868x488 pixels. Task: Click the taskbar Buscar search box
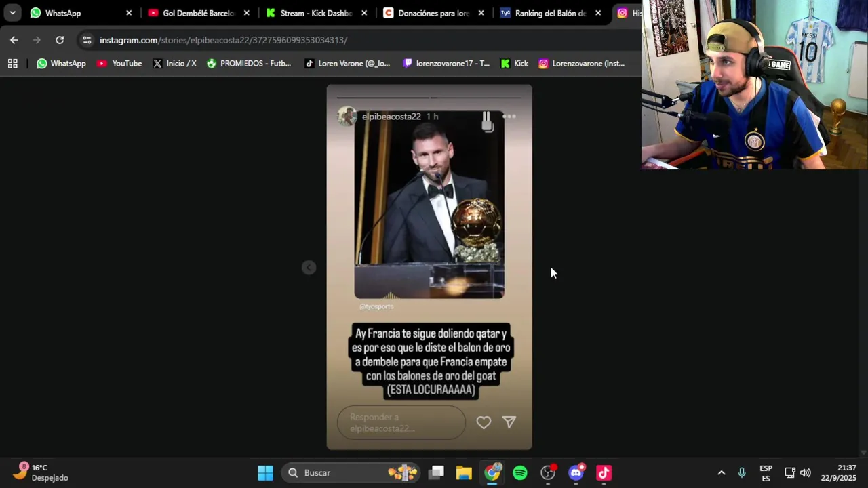[x=352, y=472]
